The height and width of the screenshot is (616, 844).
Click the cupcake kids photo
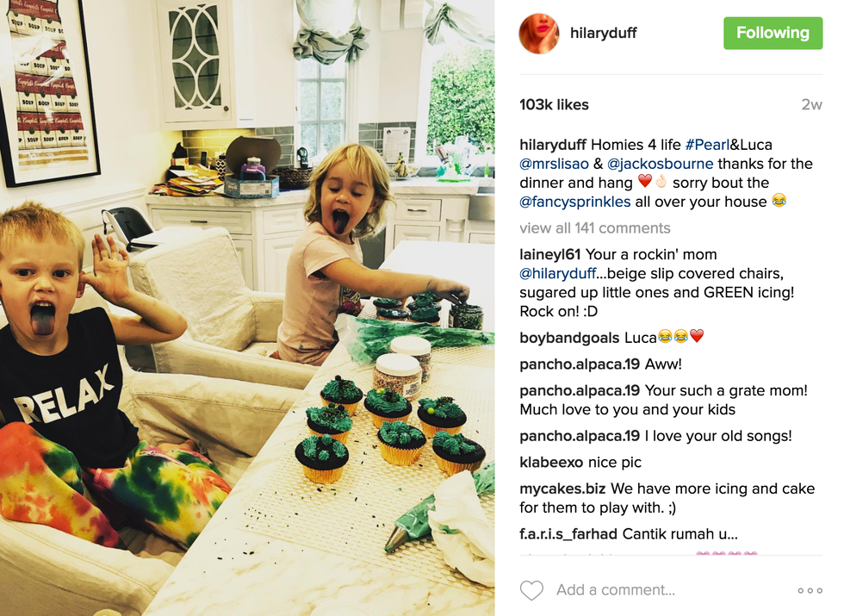(247, 308)
